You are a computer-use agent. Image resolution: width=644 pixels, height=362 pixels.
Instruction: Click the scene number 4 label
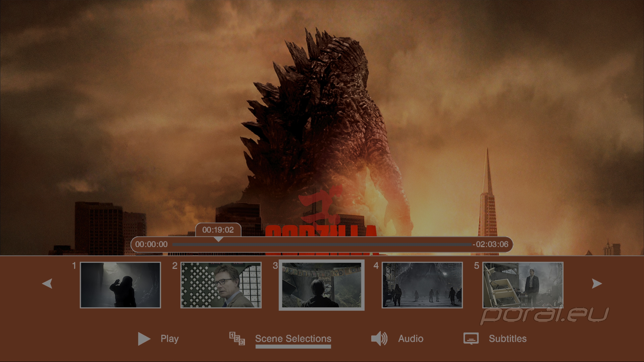click(376, 266)
